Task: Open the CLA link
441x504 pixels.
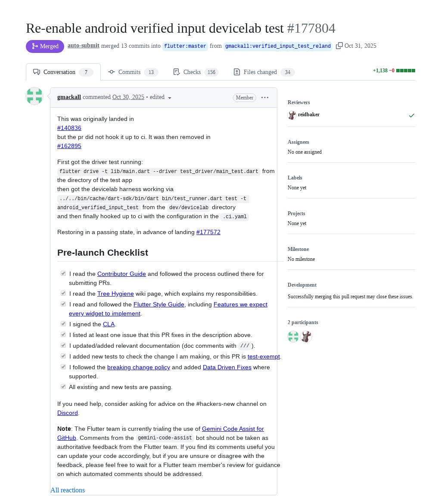Action: coord(109,325)
